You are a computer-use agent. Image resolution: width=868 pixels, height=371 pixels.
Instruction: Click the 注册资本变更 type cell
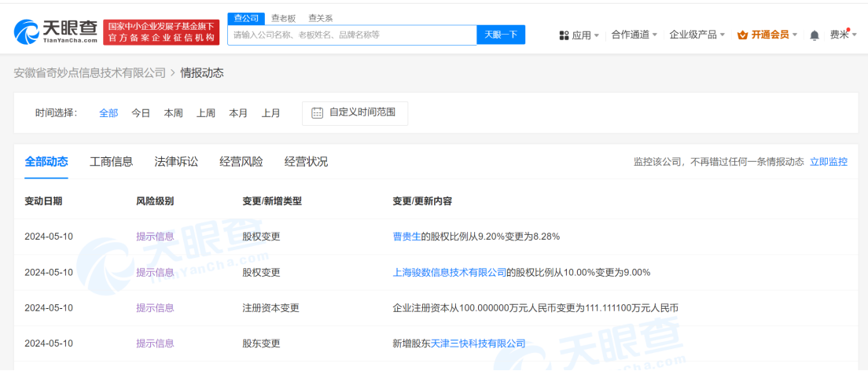pos(270,308)
